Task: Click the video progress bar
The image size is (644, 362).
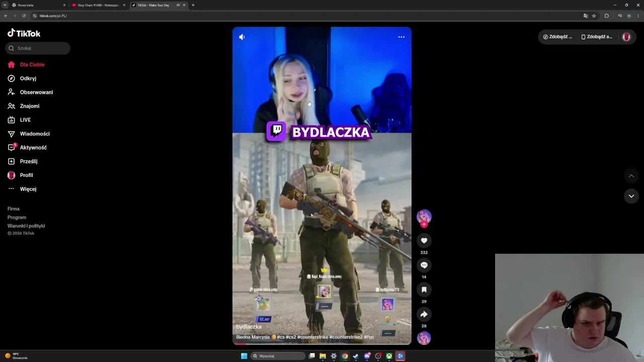Action: [x=322, y=344]
